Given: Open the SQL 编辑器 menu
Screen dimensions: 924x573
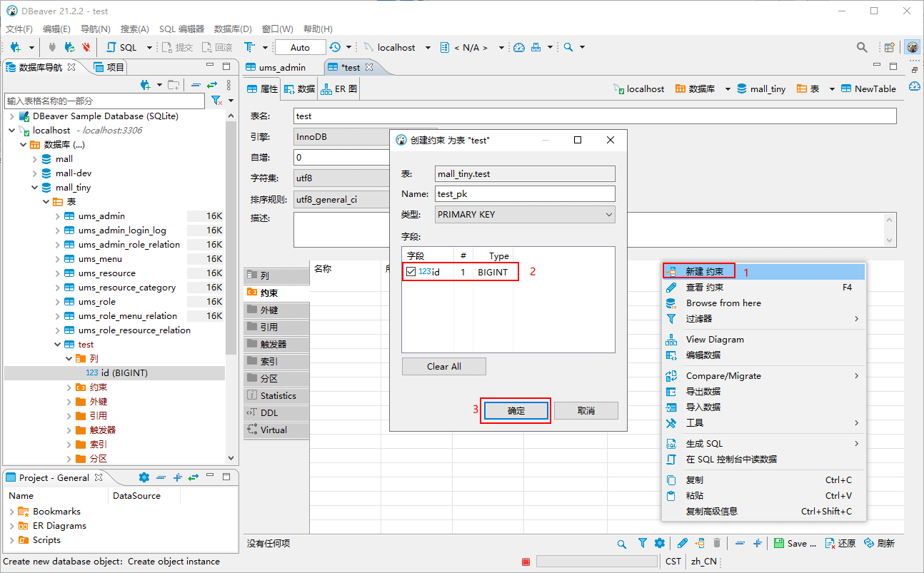Looking at the screenshot, I should click(181, 29).
